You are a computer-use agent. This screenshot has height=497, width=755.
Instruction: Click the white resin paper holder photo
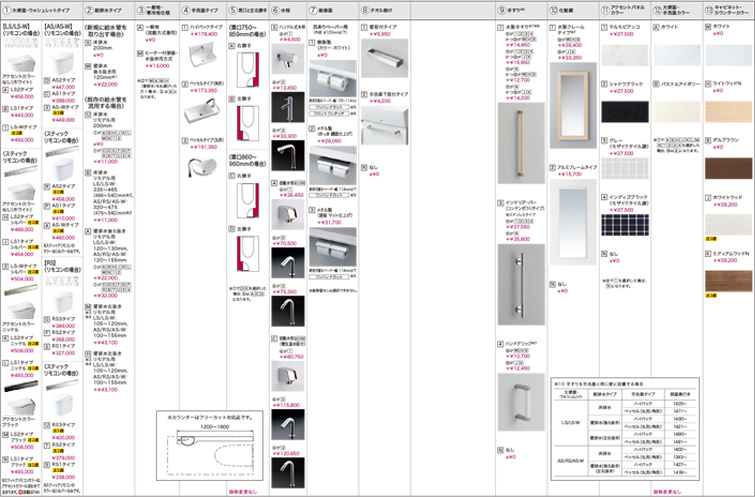pyautogui.click(x=333, y=78)
